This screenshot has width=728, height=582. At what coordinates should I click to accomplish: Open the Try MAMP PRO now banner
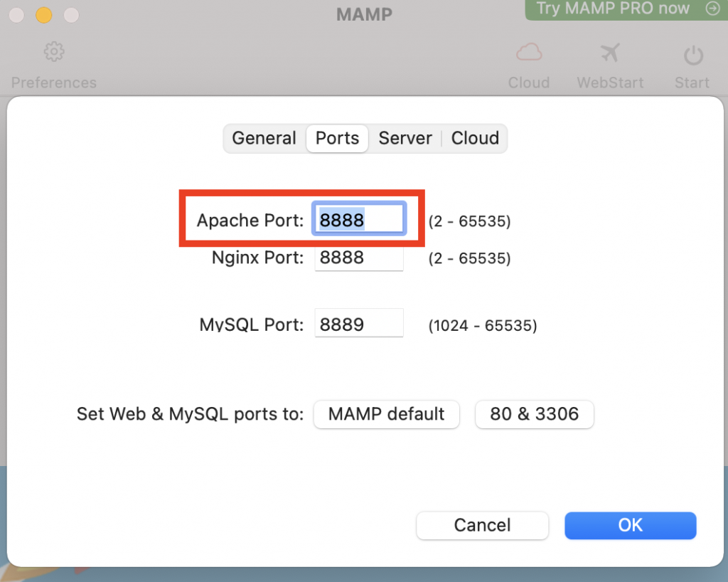click(626, 9)
